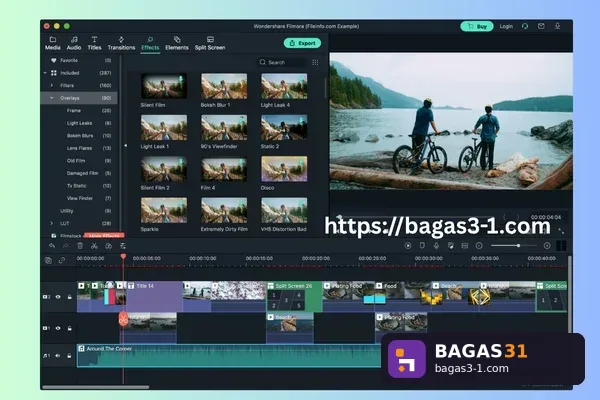Select the Title 14 clip on timeline
This screenshot has width=600, height=400.
click(x=154, y=297)
